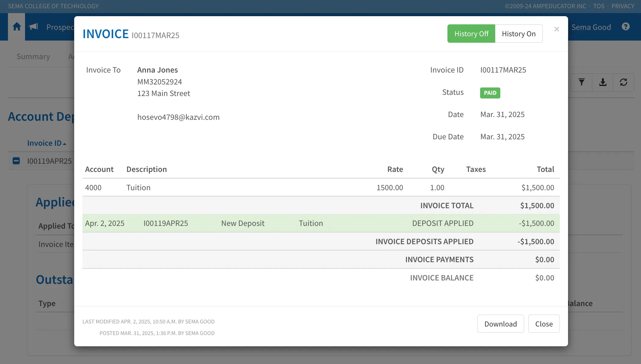641x364 pixels.
Task: Click the Tuition line item description
Action: click(139, 187)
